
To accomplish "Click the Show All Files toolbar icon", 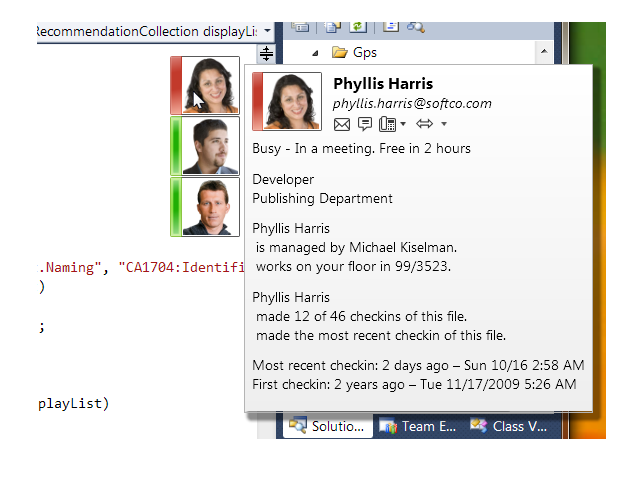I will coord(333,26).
